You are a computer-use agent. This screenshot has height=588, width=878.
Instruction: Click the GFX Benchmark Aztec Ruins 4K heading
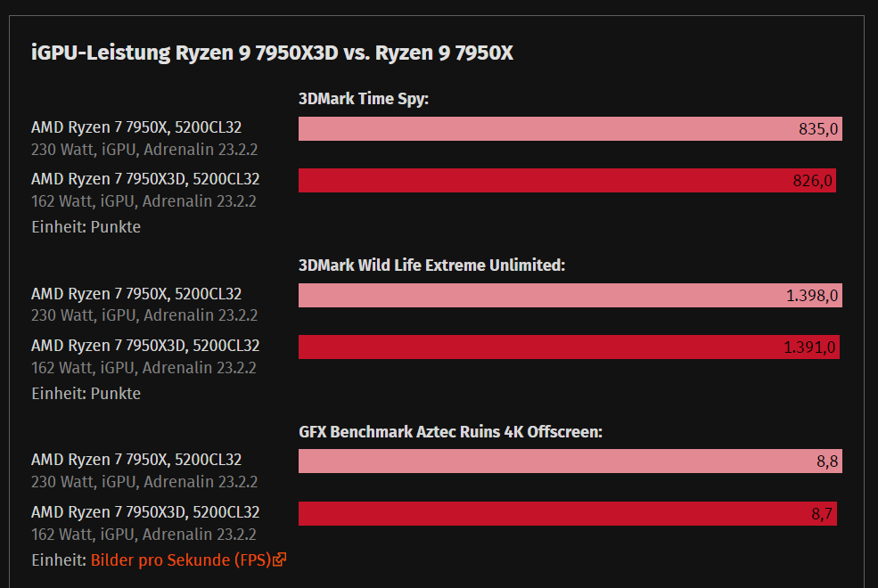(x=450, y=431)
